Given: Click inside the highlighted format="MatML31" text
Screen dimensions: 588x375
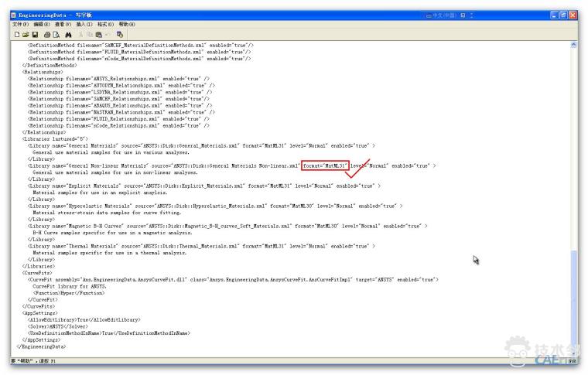Looking at the screenshot, I should [325, 165].
